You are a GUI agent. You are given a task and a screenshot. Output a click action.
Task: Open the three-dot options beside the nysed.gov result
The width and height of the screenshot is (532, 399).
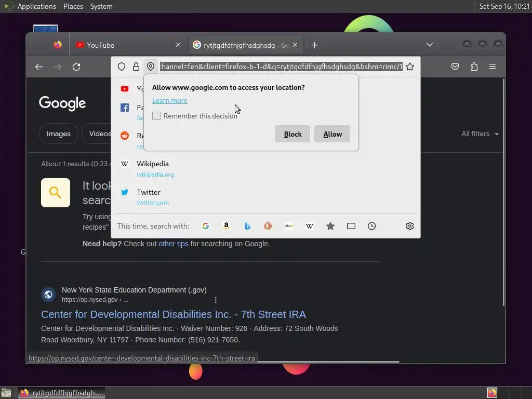216,300
